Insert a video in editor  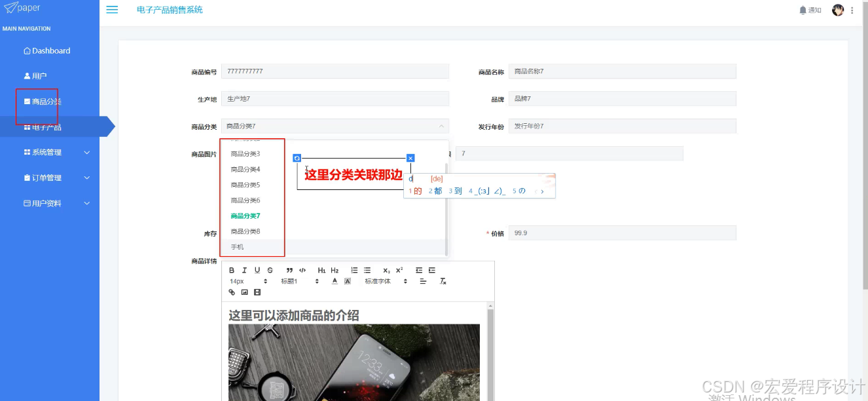(x=257, y=292)
